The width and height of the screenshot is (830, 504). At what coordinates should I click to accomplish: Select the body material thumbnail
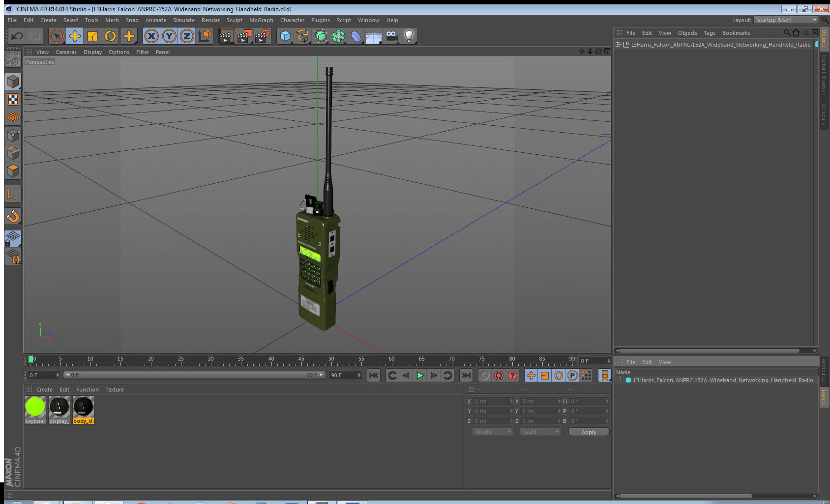[83, 410]
